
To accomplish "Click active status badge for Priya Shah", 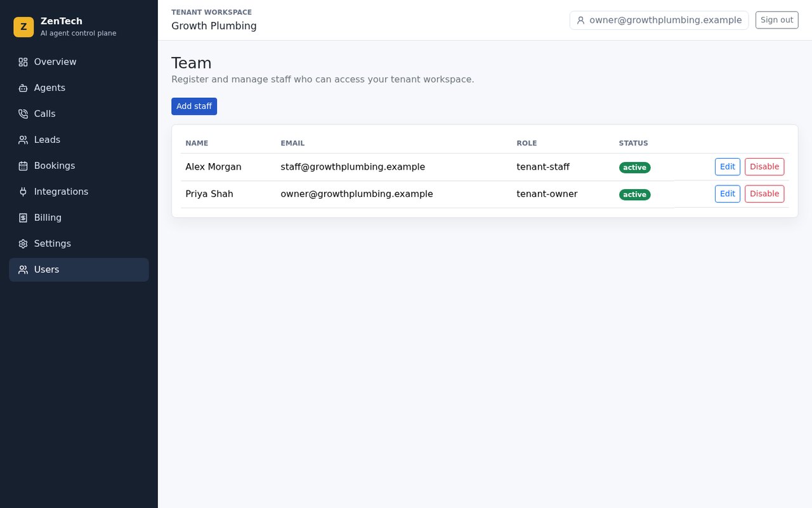I will pos(634,194).
